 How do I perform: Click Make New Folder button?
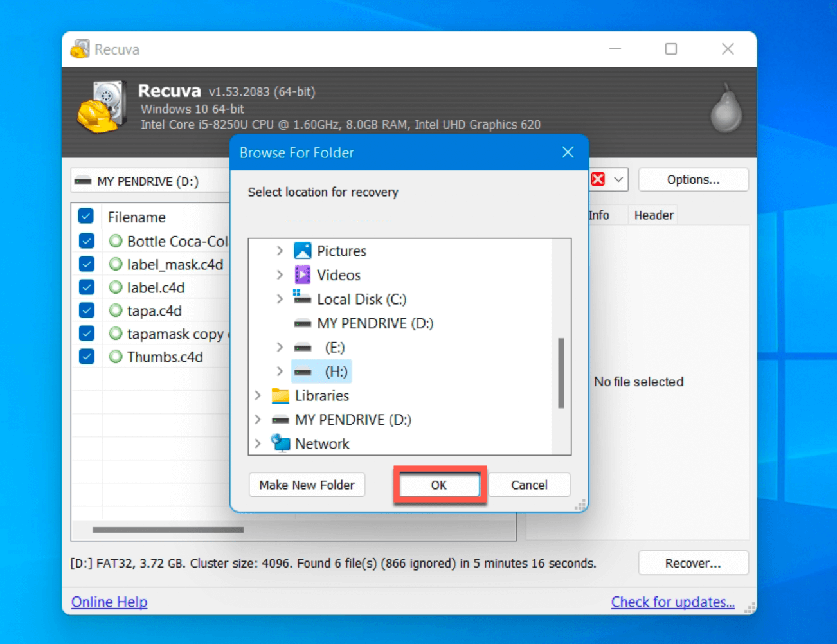(x=307, y=485)
